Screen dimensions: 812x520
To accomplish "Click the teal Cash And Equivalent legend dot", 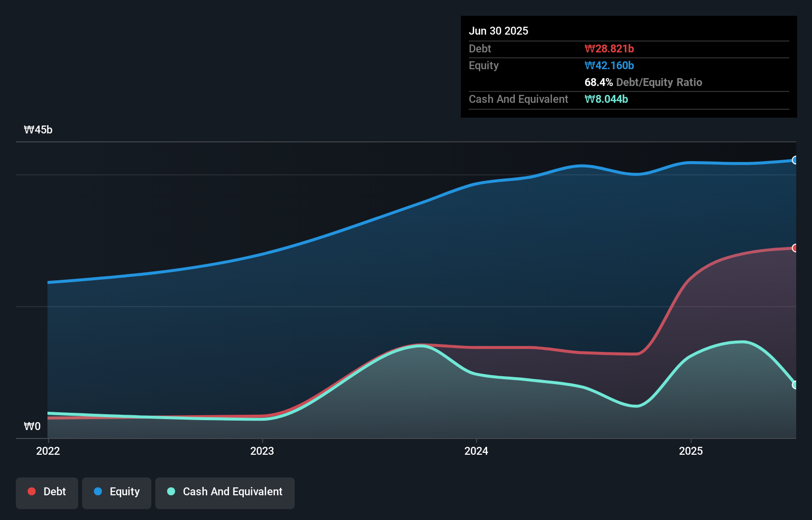I will (x=170, y=491).
